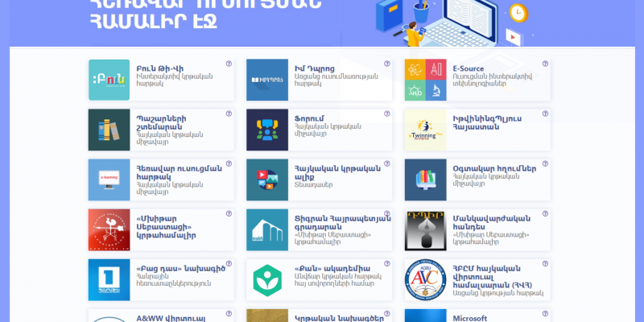The image size is (644, 322).
Task: Click the books icon for Պաշարների շտեմարան
Action: point(109,130)
